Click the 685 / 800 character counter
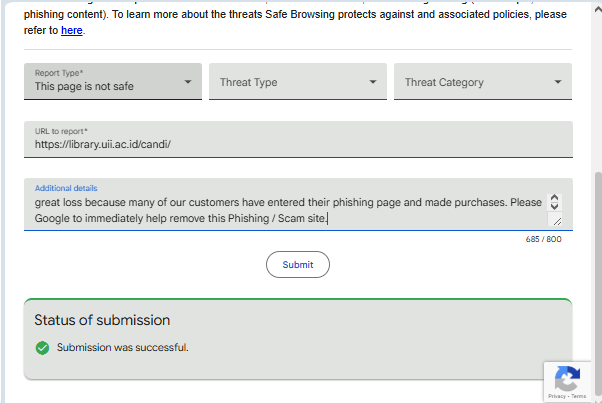The height and width of the screenshot is (403, 602). [x=544, y=239]
